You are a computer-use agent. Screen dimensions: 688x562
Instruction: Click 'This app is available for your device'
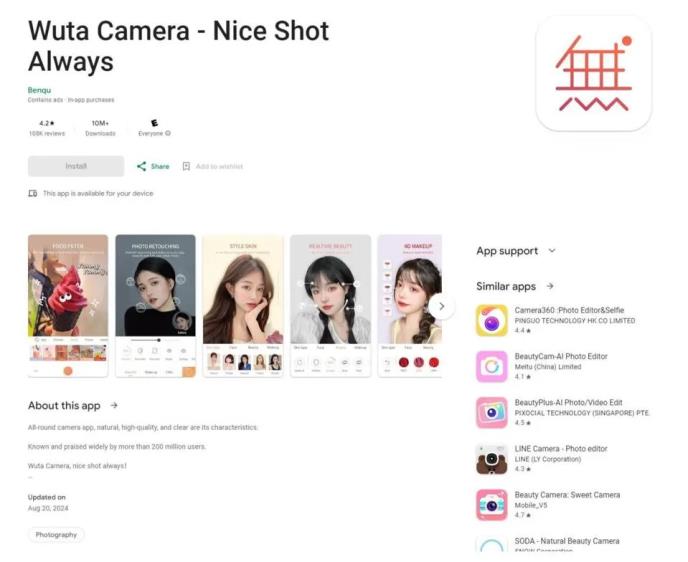tap(98, 193)
